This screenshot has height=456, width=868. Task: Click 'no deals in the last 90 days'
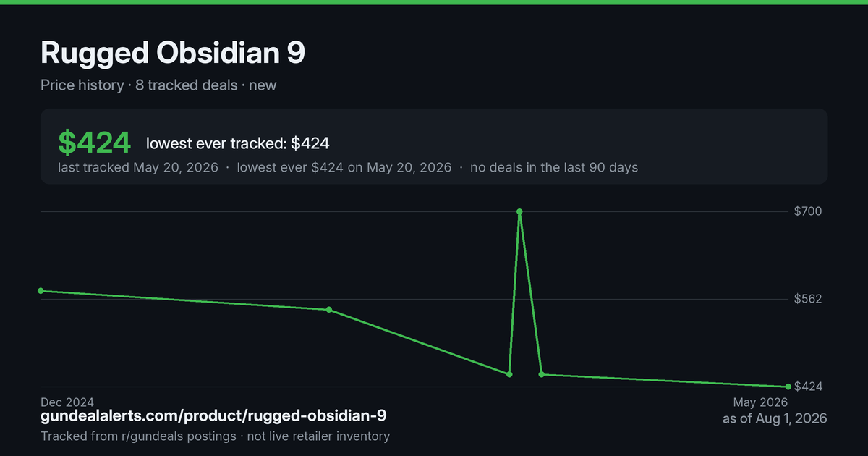click(x=554, y=167)
